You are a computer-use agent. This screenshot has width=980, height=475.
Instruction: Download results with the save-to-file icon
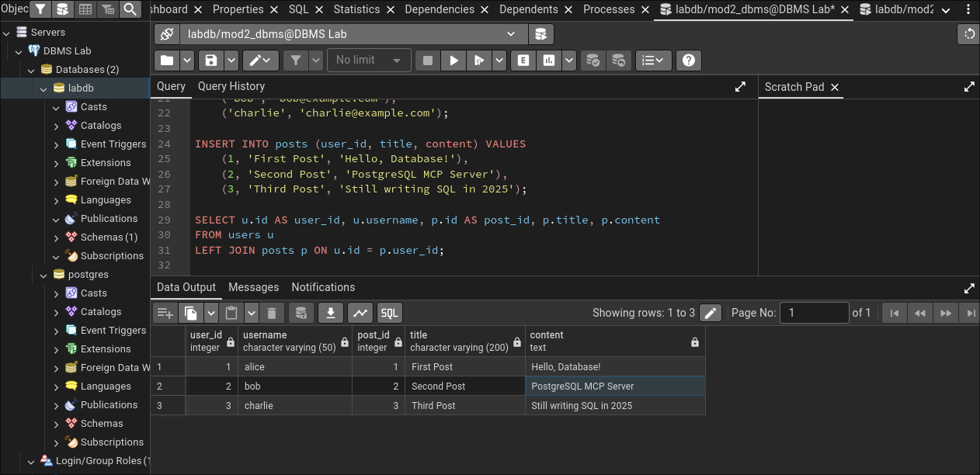tap(330, 313)
